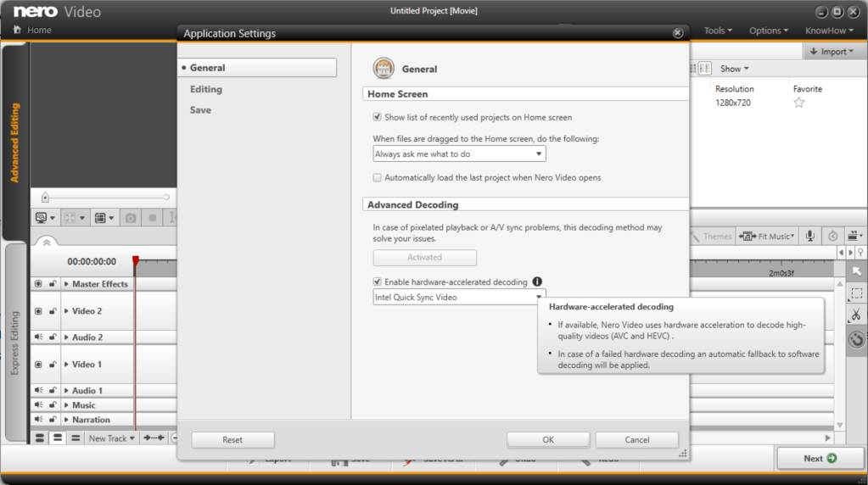This screenshot has height=485, width=868.
Task: Disable hardware-accelerated decoding checkbox
Action: [378, 282]
